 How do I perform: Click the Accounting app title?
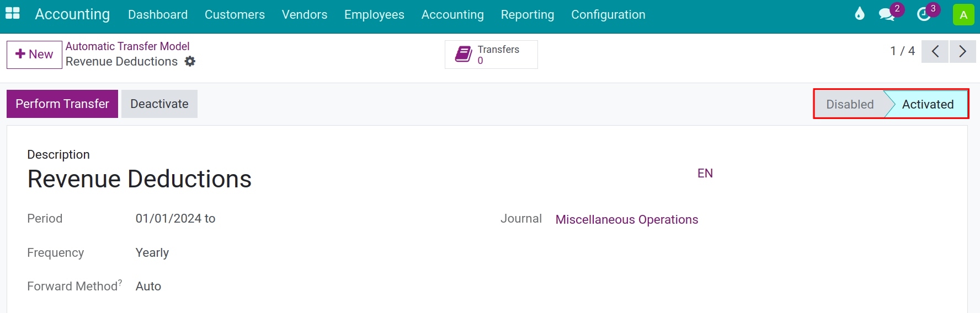[x=72, y=14]
